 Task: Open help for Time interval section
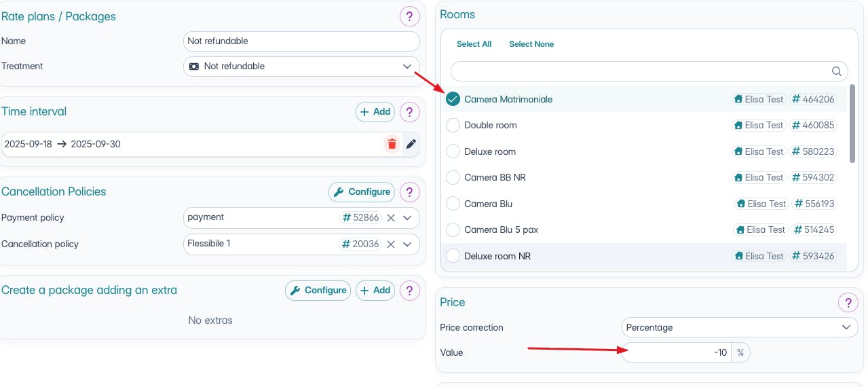[409, 112]
